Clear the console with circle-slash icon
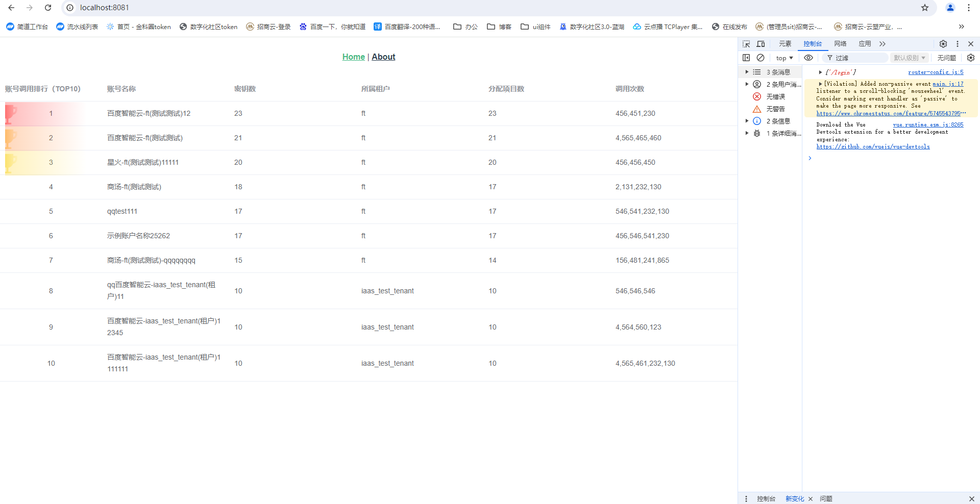 tap(761, 58)
